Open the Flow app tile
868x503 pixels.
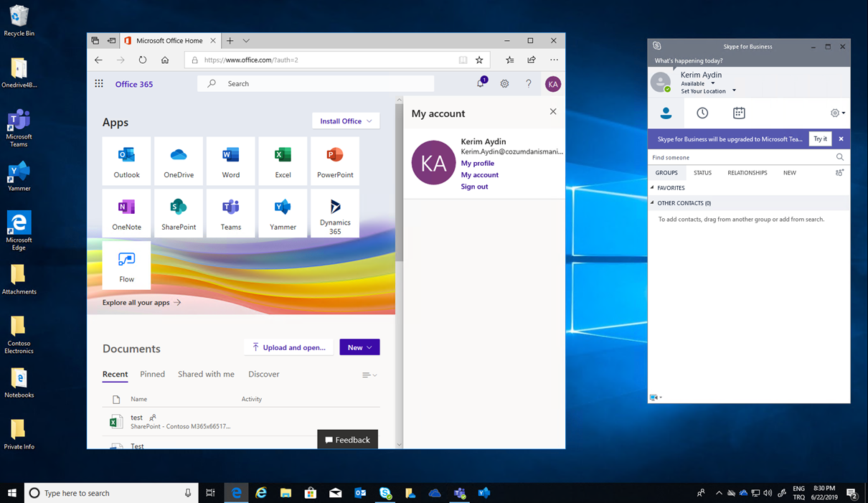tap(126, 265)
